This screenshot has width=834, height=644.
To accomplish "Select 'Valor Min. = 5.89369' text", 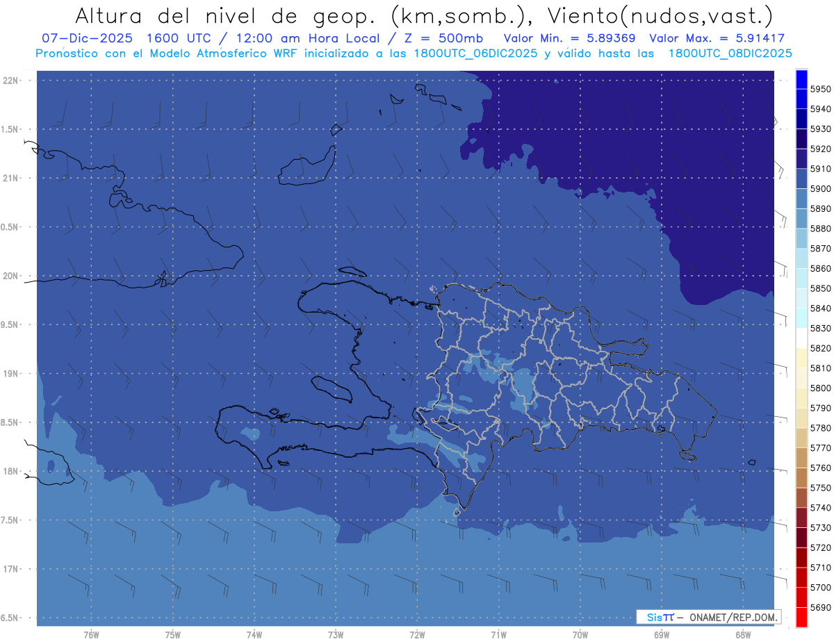I will pos(571,38).
